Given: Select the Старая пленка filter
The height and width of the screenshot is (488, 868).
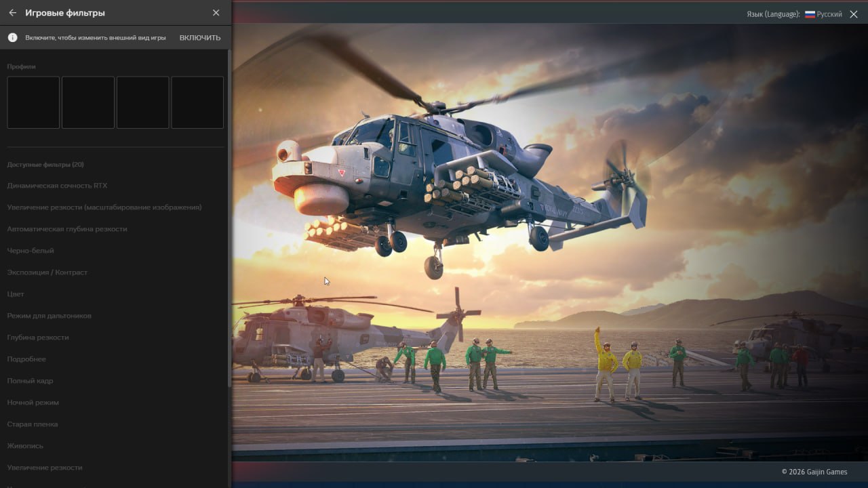Looking at the screenshot, I should (33, 424).
